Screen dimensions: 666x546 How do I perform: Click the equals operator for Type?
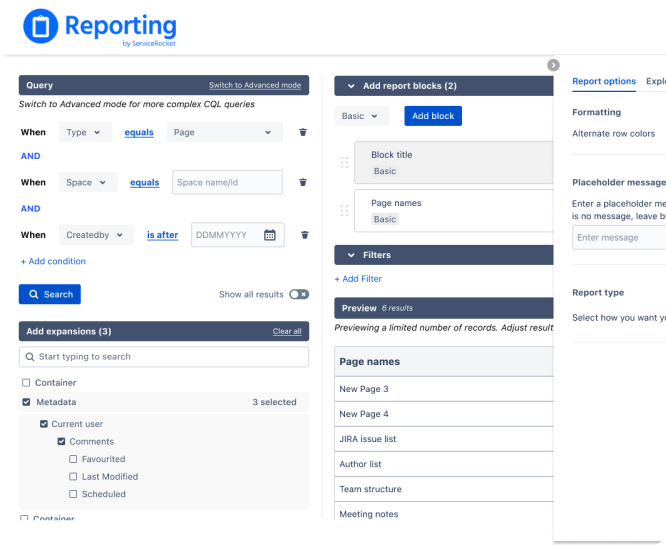click(139, 132)
